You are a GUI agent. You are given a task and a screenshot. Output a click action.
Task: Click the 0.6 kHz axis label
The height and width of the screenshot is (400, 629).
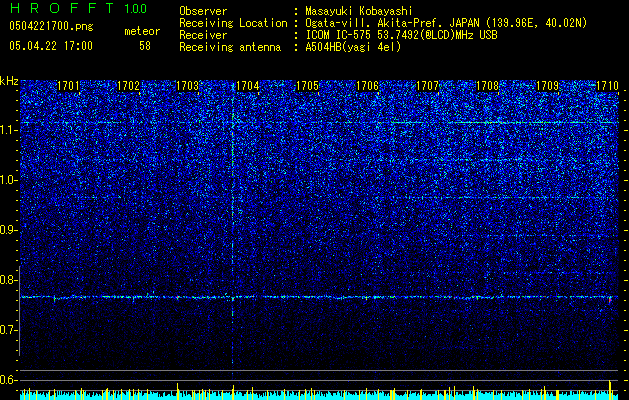coord(8,380)
